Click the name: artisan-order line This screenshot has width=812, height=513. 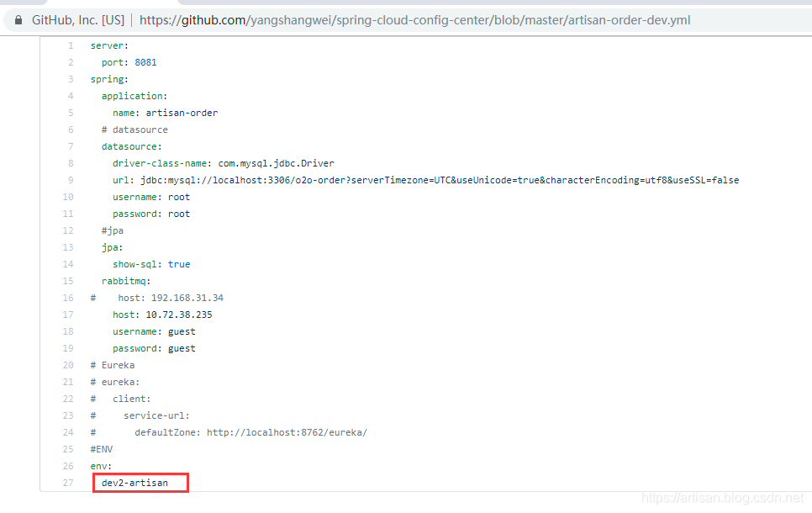pyautogui.click(x=165, y=113)
